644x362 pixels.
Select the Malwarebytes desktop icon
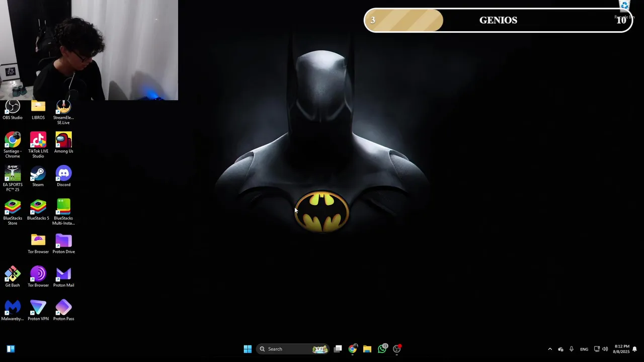[13, 311]
